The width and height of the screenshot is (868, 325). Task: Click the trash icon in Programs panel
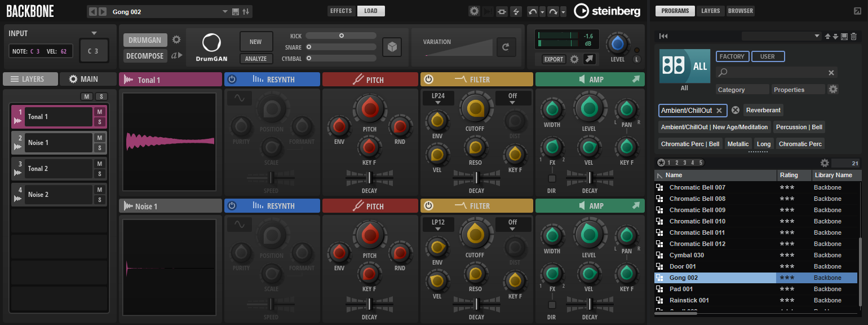[x=854, y=37]
